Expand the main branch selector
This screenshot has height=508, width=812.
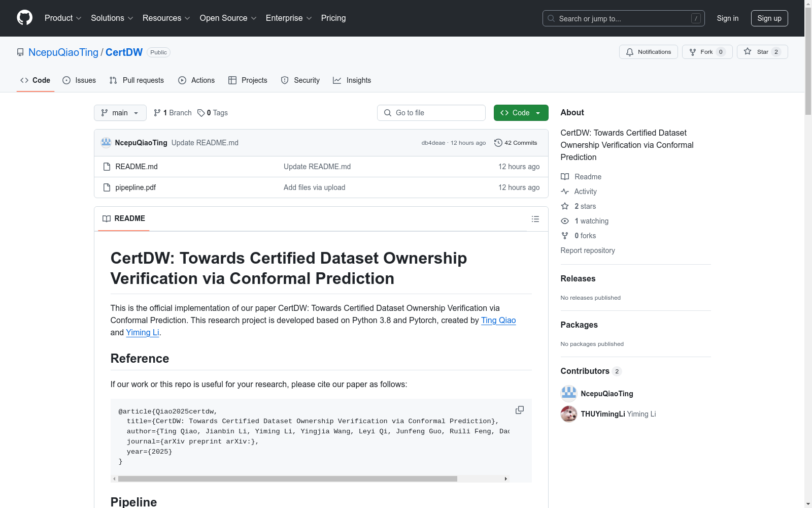point(120,113)
